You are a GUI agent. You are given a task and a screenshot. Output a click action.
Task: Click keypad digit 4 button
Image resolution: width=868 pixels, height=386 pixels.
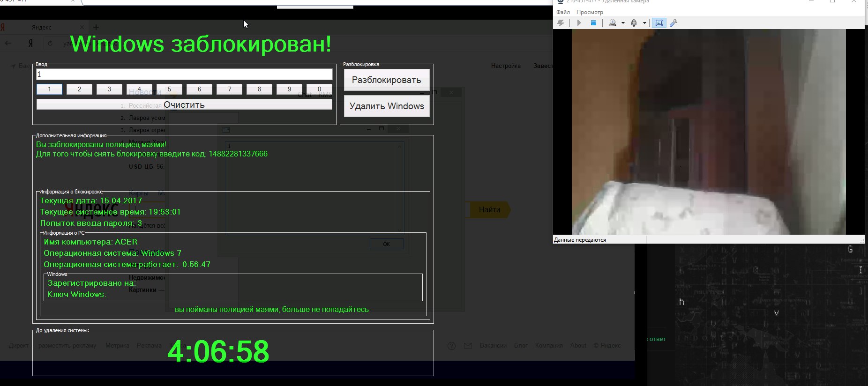pos(139,89)
